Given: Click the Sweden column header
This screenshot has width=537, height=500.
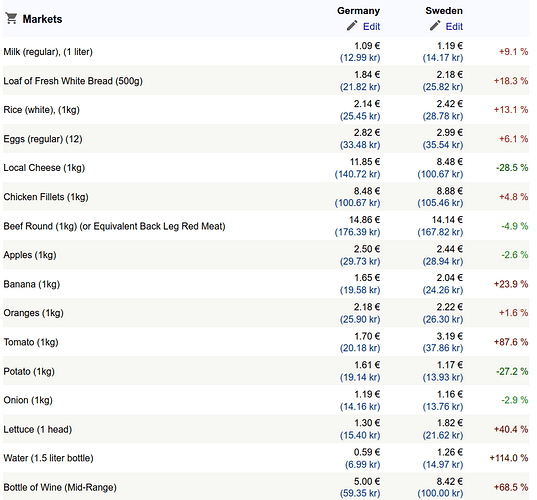Looking at the screenshot, I should [444, 11].
